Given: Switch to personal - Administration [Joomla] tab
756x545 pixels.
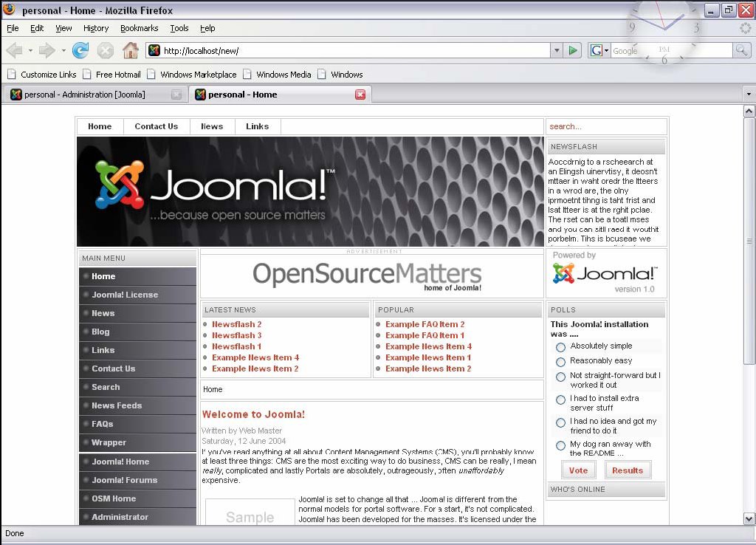Looking at the screenshot, I should (x=95, y=95).
